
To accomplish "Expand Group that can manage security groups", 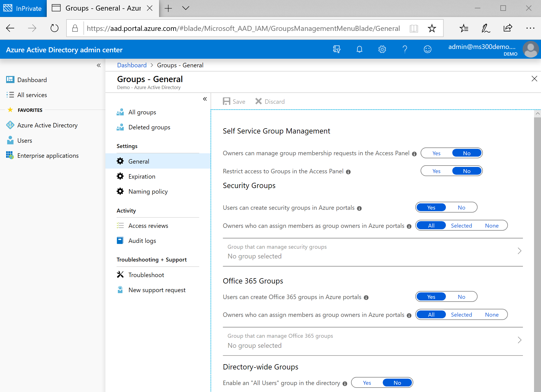I will coord(373,252).
